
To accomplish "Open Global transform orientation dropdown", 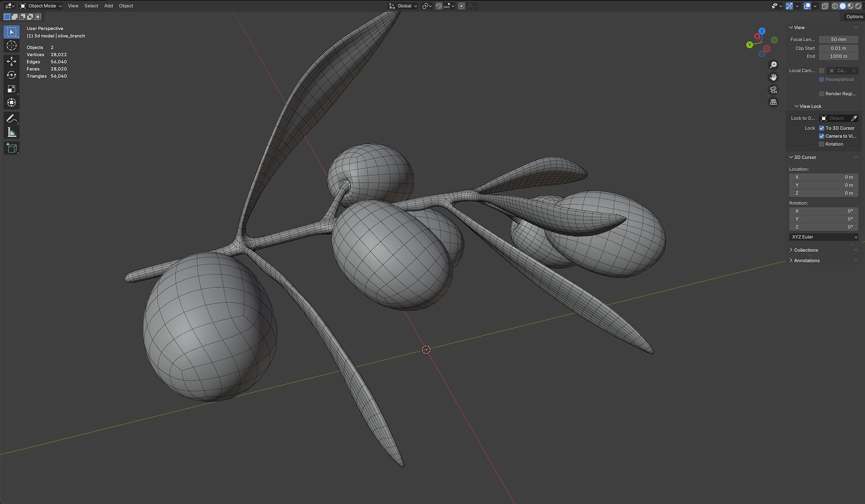I will point(403,6).
